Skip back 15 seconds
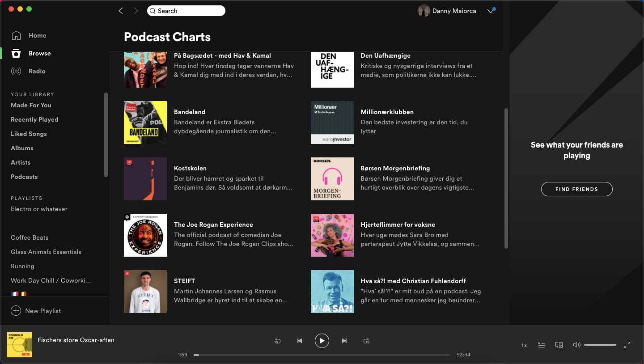The image size is (644, 364). click(x=277, y=341)
